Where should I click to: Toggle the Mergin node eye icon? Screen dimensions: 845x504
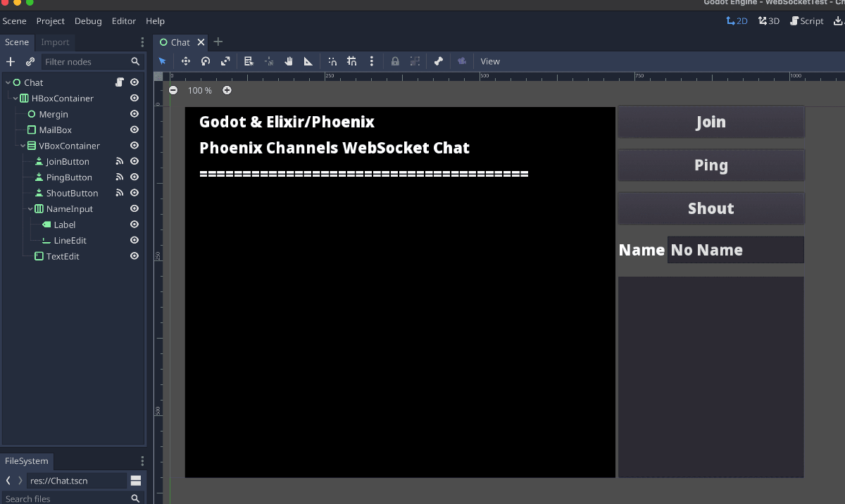[134, 114]
